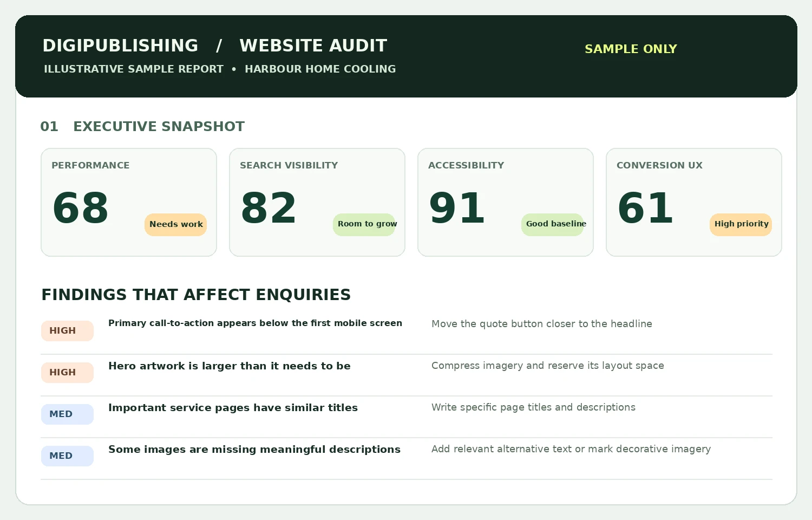Click the 'Compress imagery and reserve its layout space' text
The width and height of the screenshot is (812, 520).
click(548, 366)
